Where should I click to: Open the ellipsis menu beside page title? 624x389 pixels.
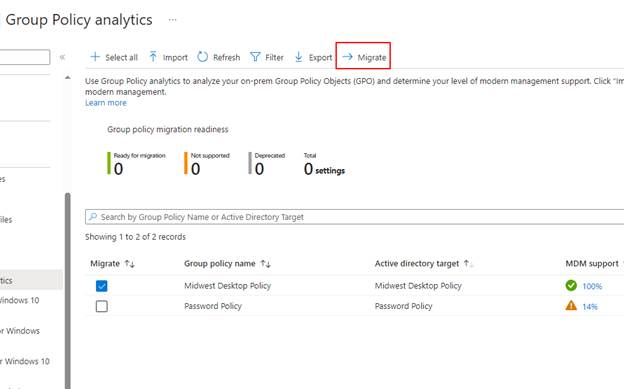pyautogui.click(x=172, y=20)
